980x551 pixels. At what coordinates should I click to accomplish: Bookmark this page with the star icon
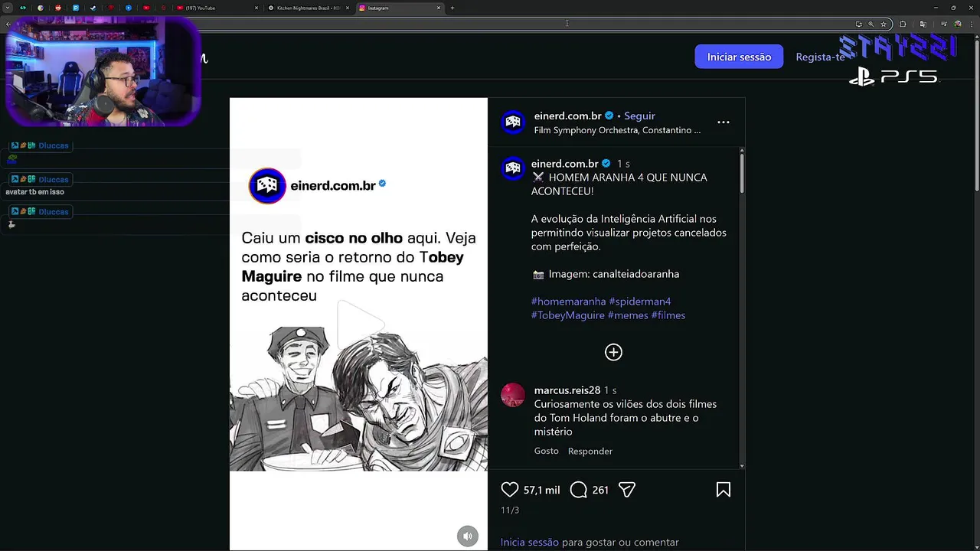884,24
